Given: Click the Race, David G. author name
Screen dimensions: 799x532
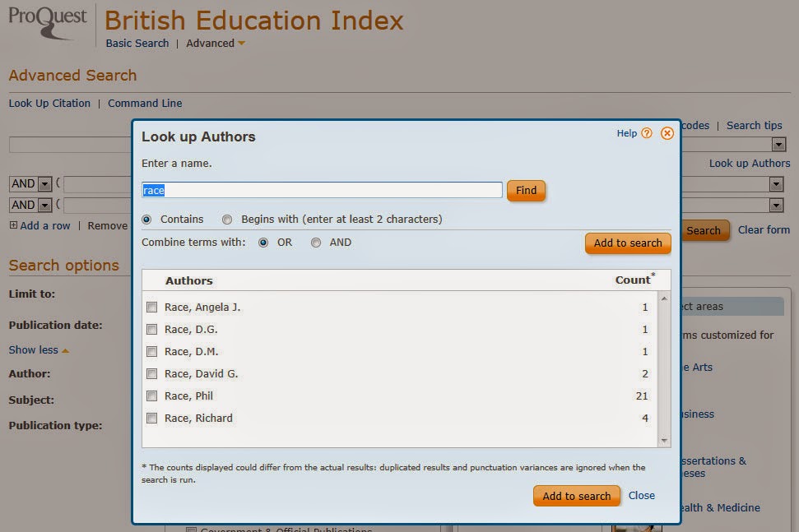Looking at the screenshot, I should pos(202,373).
